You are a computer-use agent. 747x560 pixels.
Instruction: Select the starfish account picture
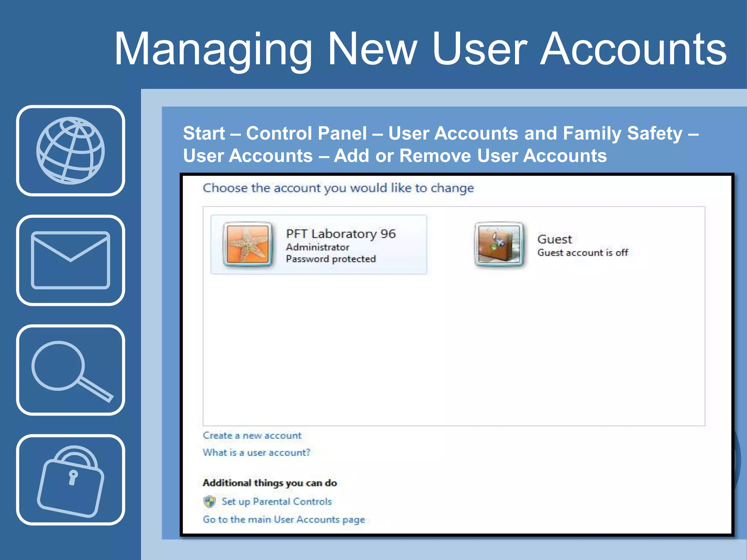(248, 244)
